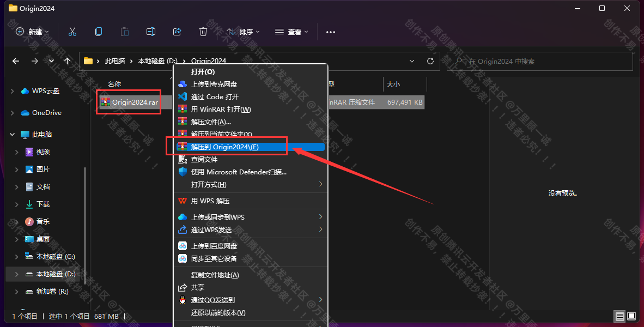Click the 名称 column header

pyautogui.click(x=114, y=84)
